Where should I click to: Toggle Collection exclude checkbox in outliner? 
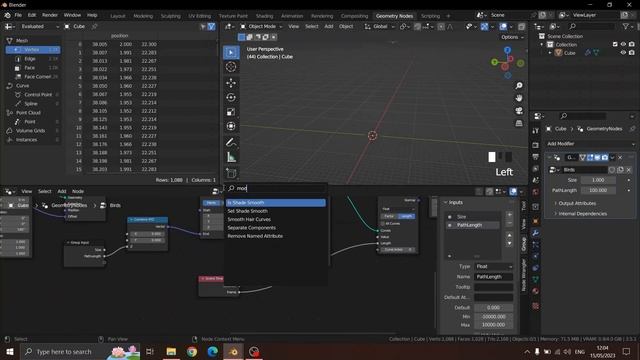pyautogui.click(x=615, y=44)
